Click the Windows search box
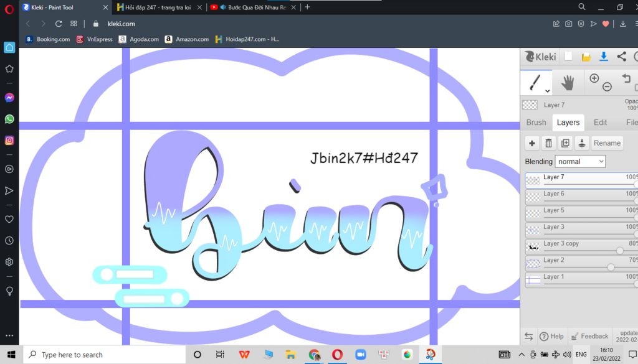Viewport: 638px width, 364px height. tap(105, 355)
